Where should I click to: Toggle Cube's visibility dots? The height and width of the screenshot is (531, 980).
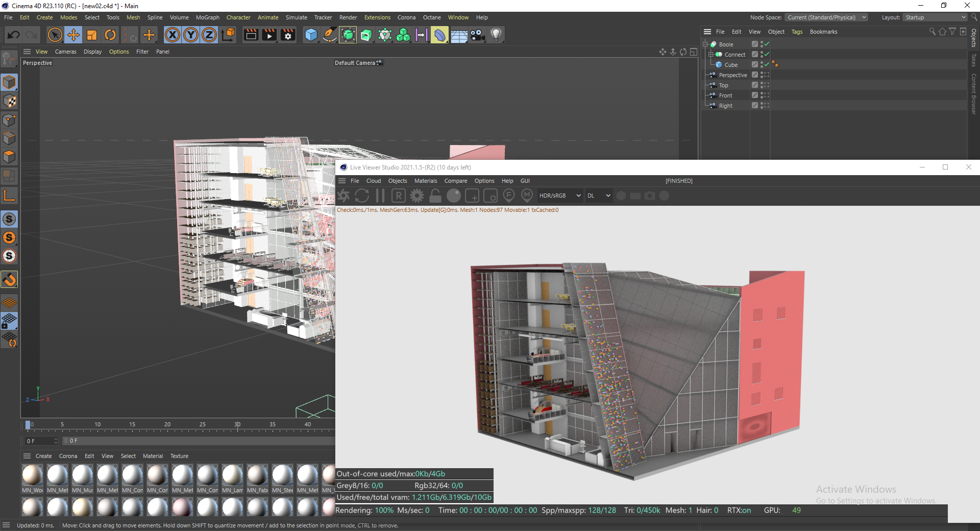(x=762, y=65)
